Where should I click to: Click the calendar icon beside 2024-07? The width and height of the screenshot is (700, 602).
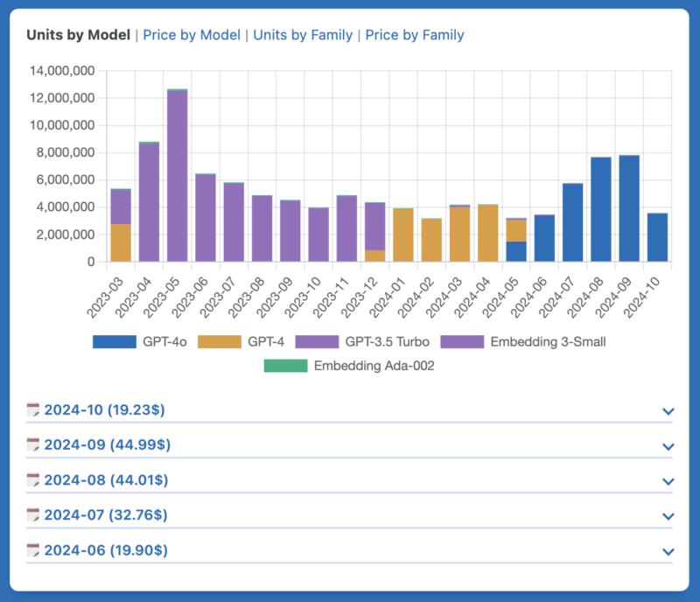point(33,514)
